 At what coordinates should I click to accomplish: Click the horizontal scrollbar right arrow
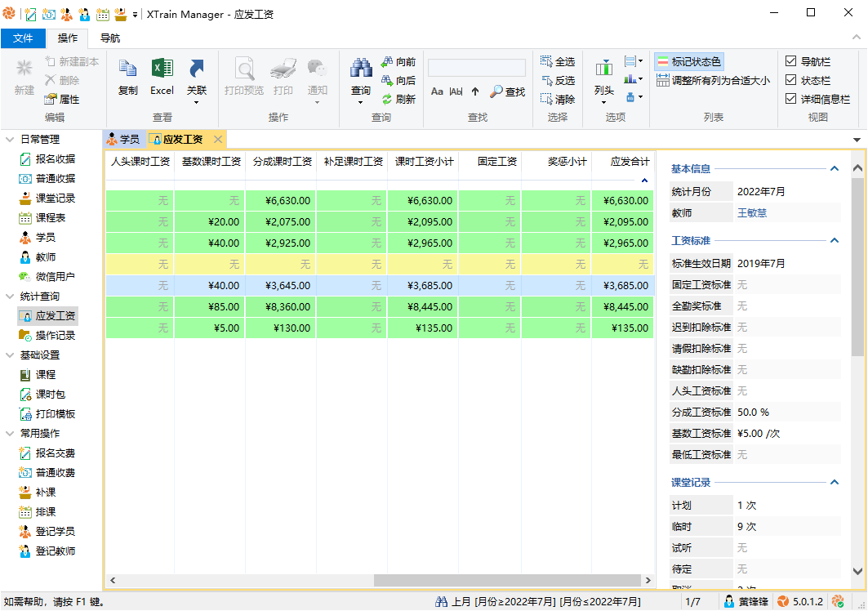(648, 580)
